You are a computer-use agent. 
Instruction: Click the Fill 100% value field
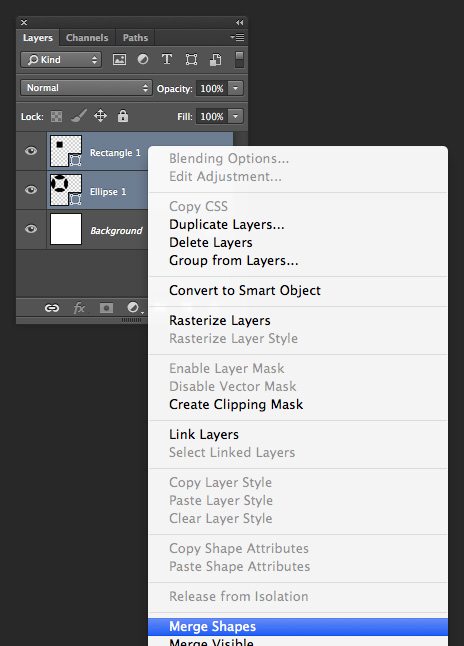(x=212, y=116)
